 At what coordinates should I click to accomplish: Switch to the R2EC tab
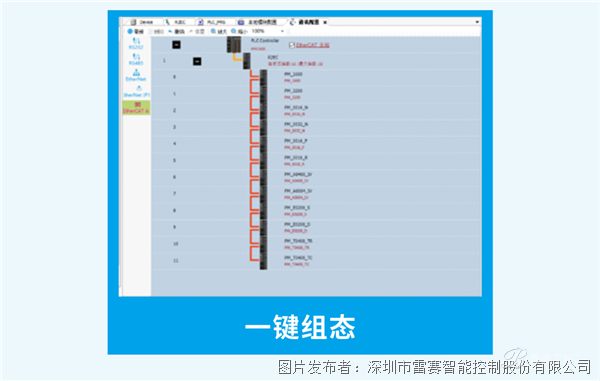pos(176,22)
